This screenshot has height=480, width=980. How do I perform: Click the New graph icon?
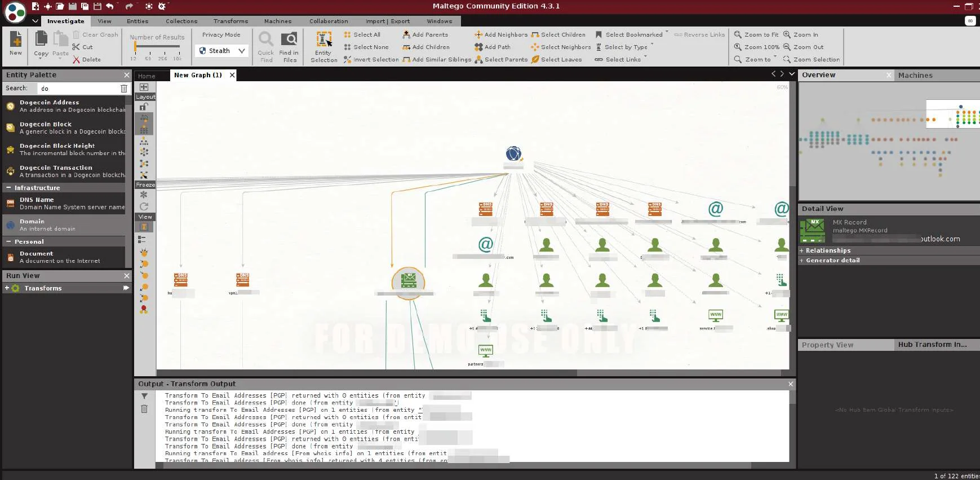(x=16, y=43)
